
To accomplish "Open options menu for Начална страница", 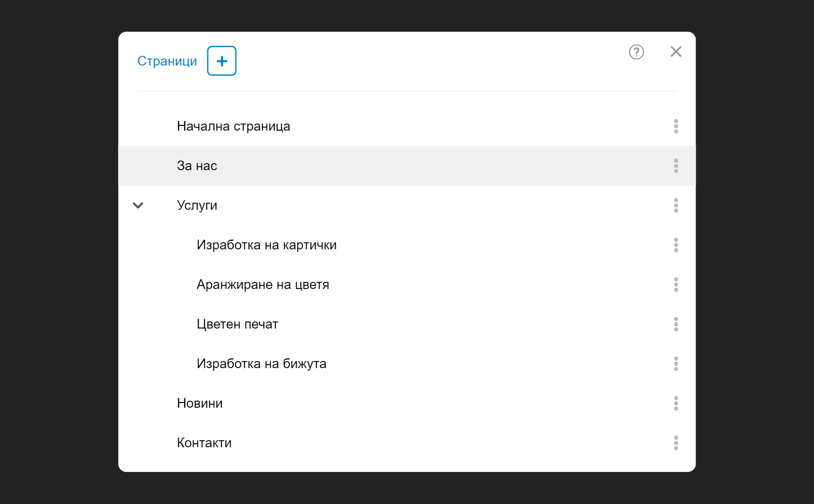I will click(676, 126).
